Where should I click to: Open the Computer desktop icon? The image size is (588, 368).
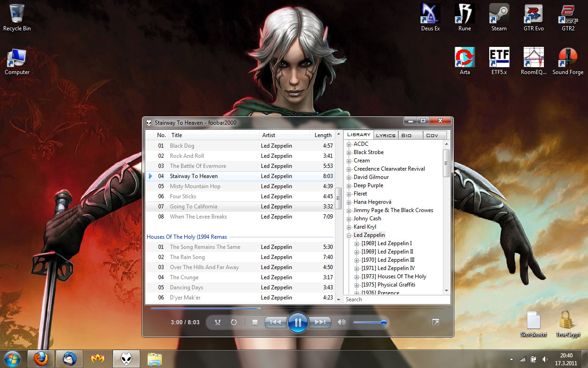click(17, 62)
